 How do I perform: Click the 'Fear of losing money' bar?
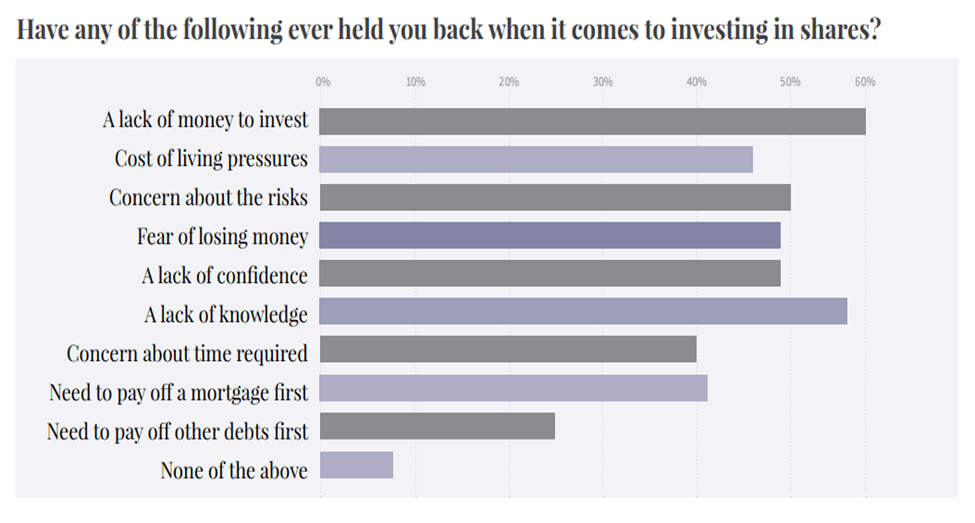pos(550,236)
